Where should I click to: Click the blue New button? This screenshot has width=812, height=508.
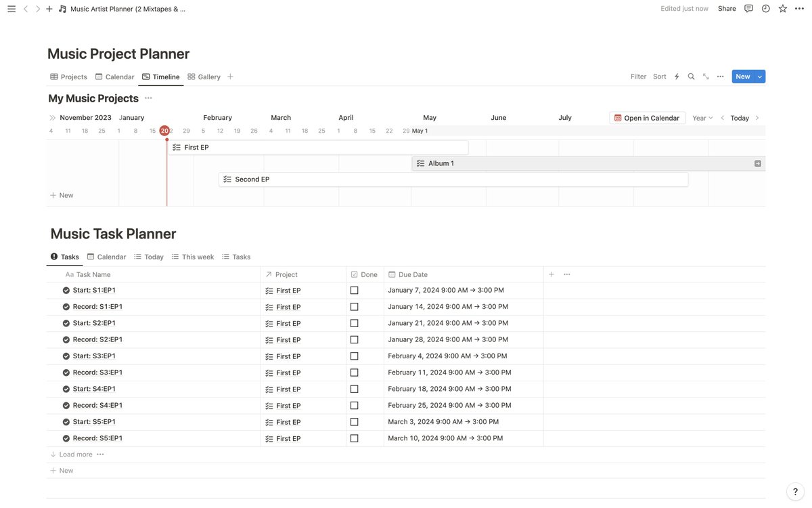point(743,77)
